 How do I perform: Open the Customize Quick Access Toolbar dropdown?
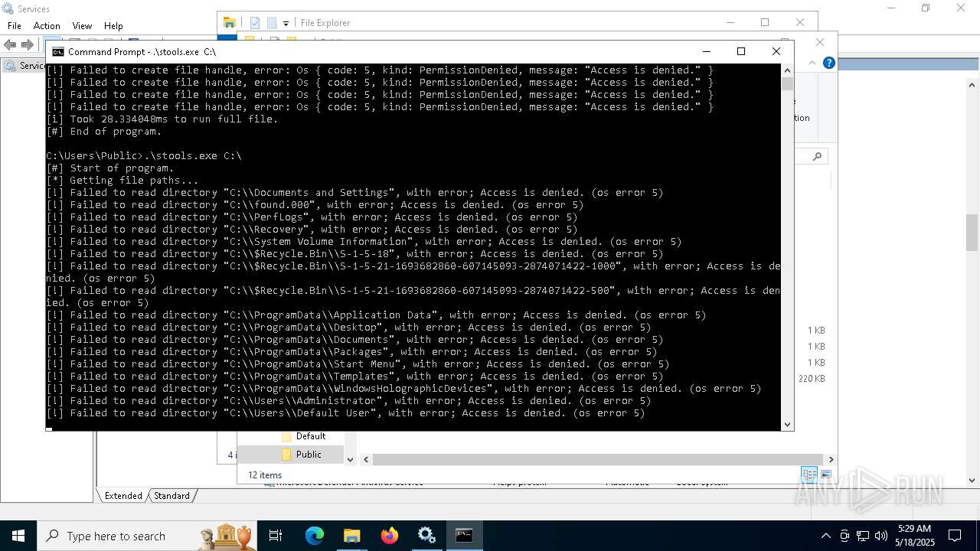(x=286, y=24)
